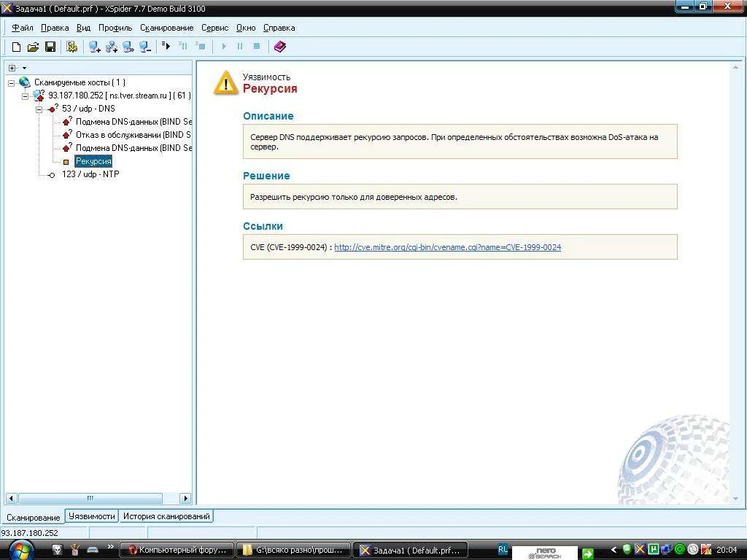
Task: Add a host range with the multi-computer plus icon
Action: [112, 47]
